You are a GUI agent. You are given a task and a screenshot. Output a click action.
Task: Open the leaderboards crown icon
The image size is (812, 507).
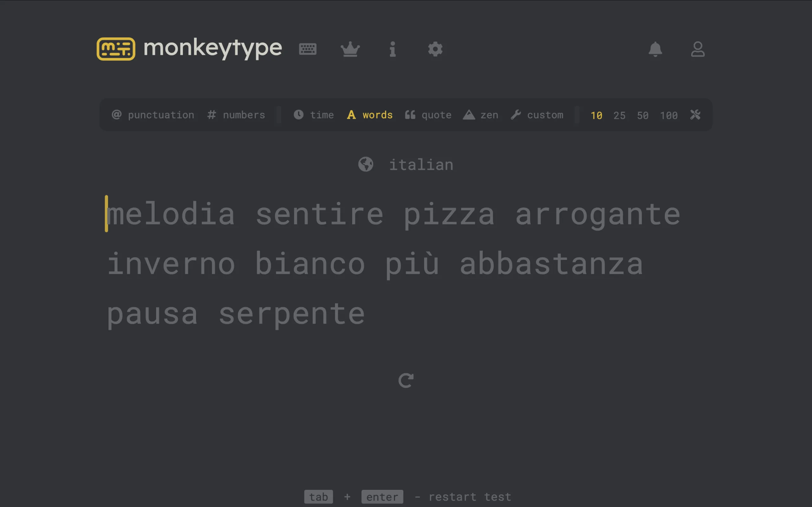(350, 49)
